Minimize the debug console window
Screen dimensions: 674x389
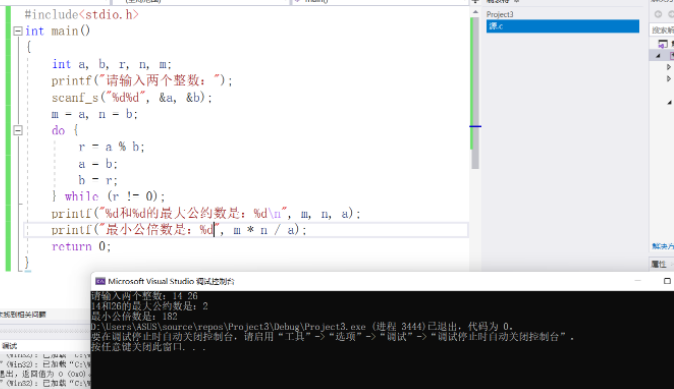point(638,281)
